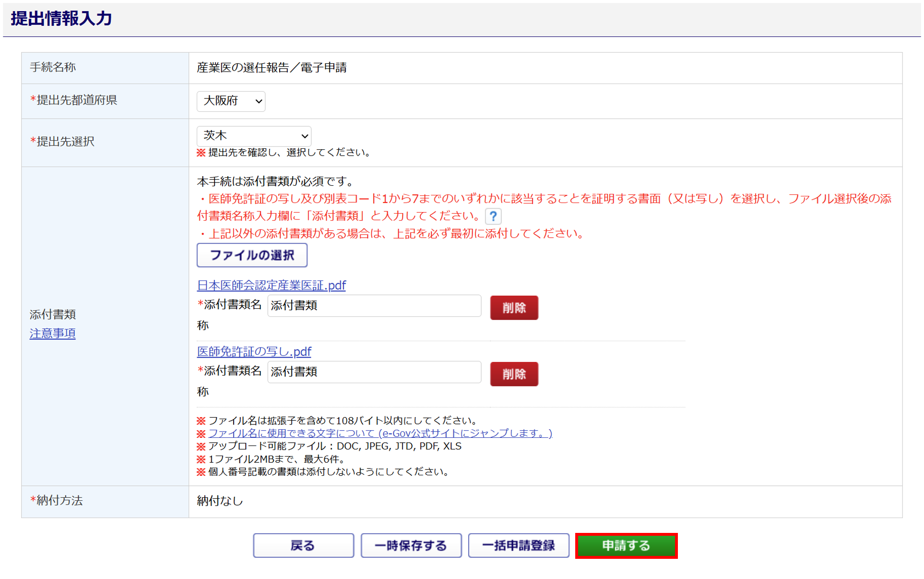
Task: Click the 一括申請登録 button
Action: (518, 545)
